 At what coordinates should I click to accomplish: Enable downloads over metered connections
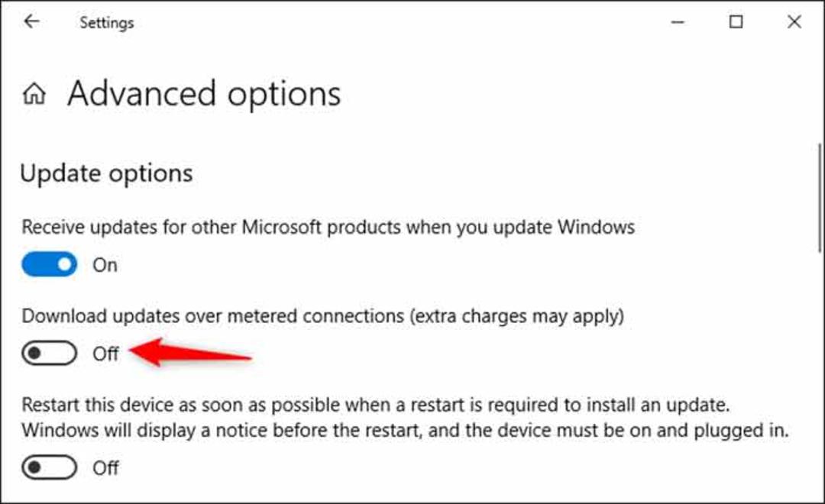coord(50,353)
